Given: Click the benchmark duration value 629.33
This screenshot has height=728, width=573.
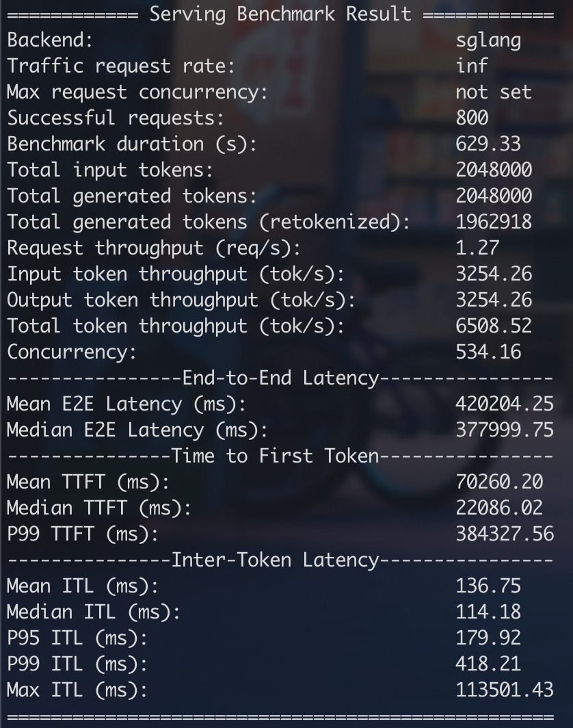Looking at the screenshot, I should [x=488, y=144].
